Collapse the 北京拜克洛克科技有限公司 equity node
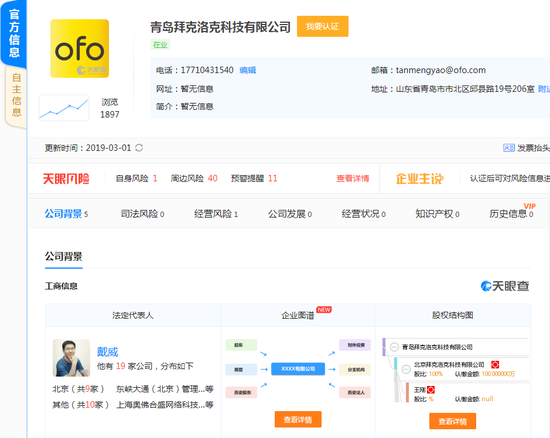 click(406, 369)
